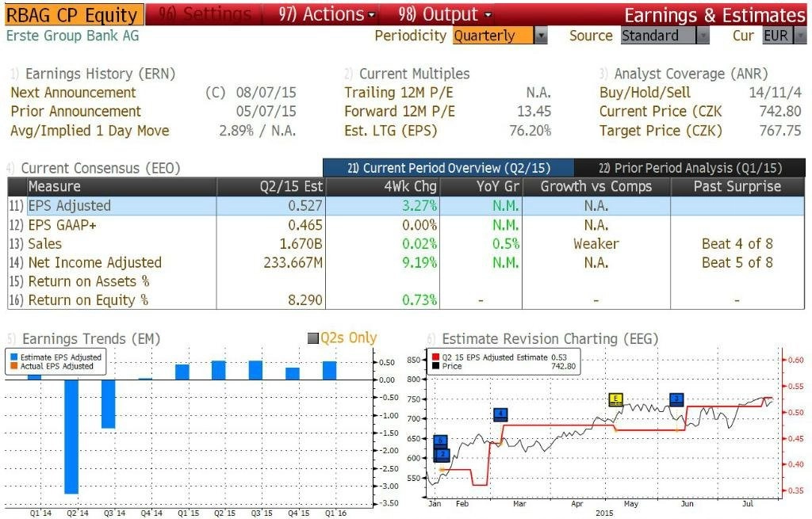Open the 97) Actions menu

[327, 14]
